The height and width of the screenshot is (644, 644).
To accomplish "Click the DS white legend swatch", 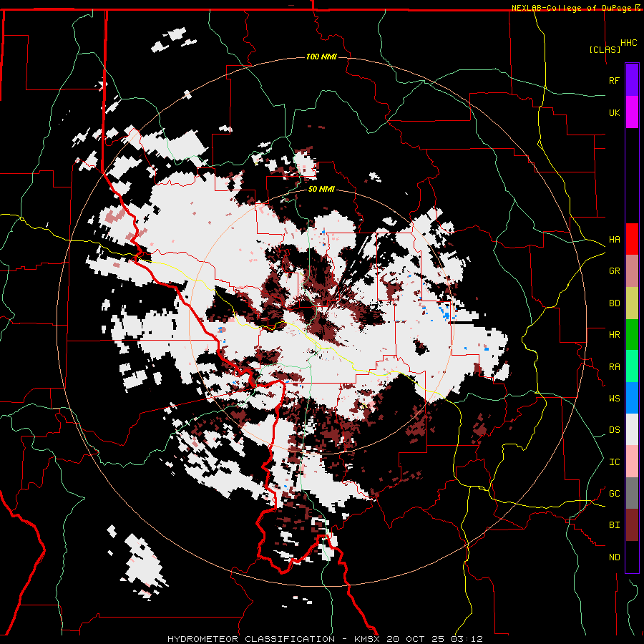I will click(x=632, y=429).
